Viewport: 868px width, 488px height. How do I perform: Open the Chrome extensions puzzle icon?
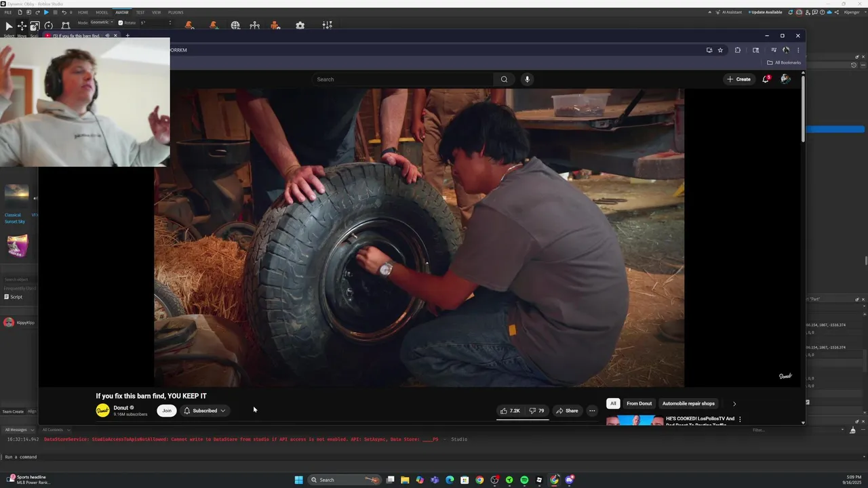(x=738, y=50)
